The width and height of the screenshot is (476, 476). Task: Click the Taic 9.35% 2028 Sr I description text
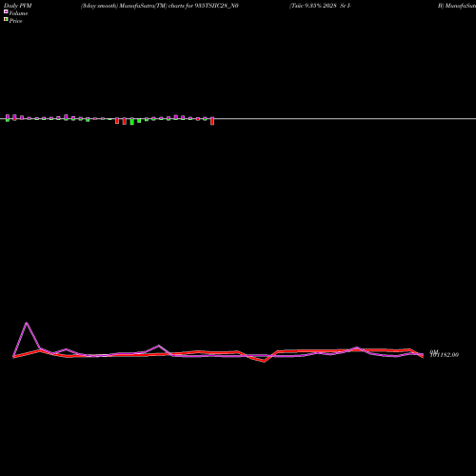320,6
